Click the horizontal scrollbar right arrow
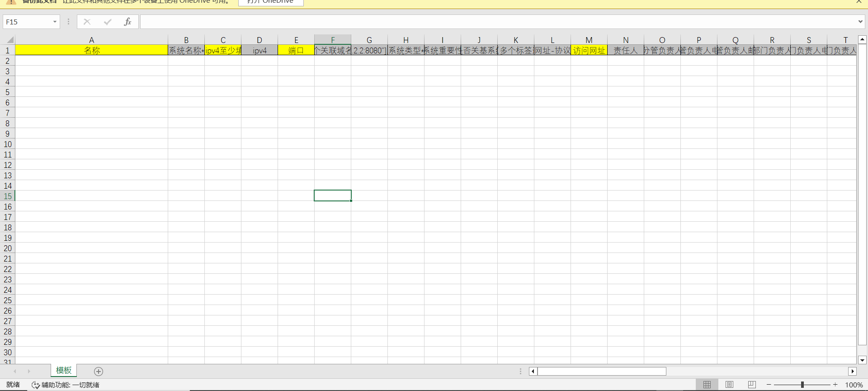 [x=852, y=372]
